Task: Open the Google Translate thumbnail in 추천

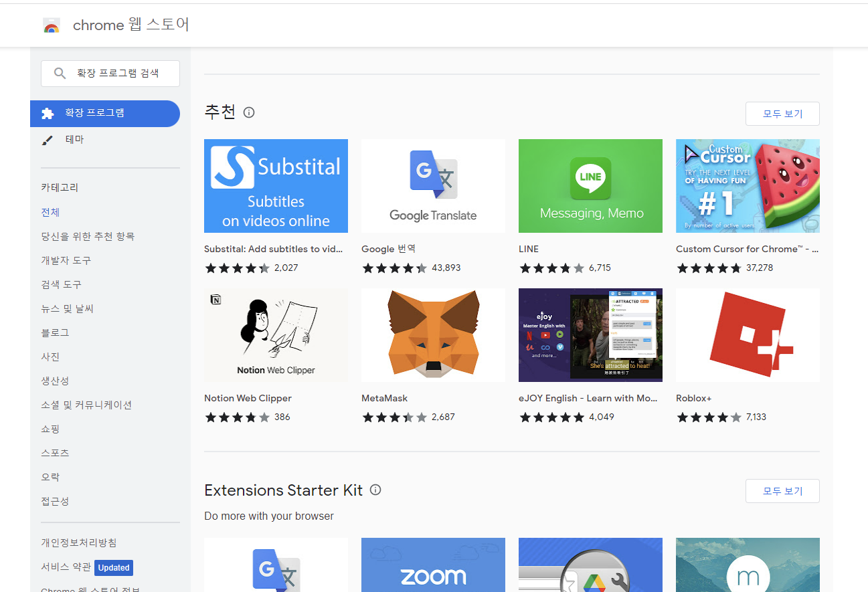Action: [433, 186]
